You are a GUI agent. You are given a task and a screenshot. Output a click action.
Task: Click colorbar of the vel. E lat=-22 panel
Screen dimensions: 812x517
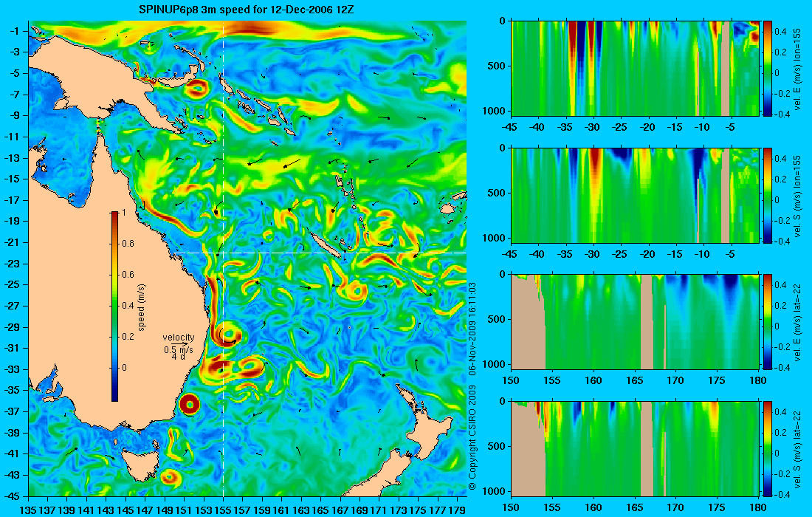(x=767, y=322)
